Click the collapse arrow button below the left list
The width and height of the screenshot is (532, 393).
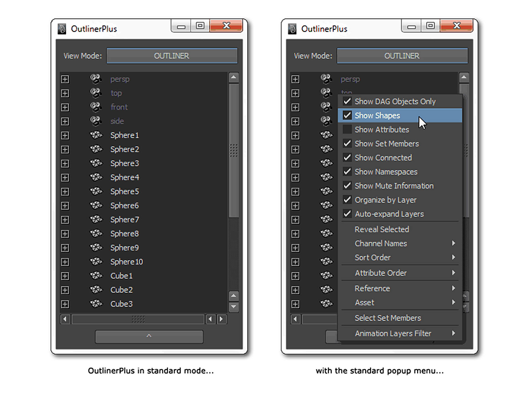point(149,336)
